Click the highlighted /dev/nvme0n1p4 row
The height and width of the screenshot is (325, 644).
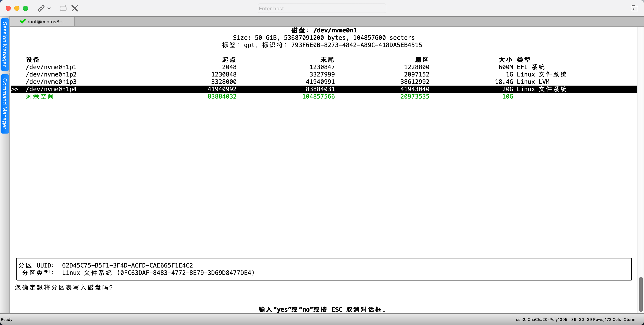pos(51,89)
